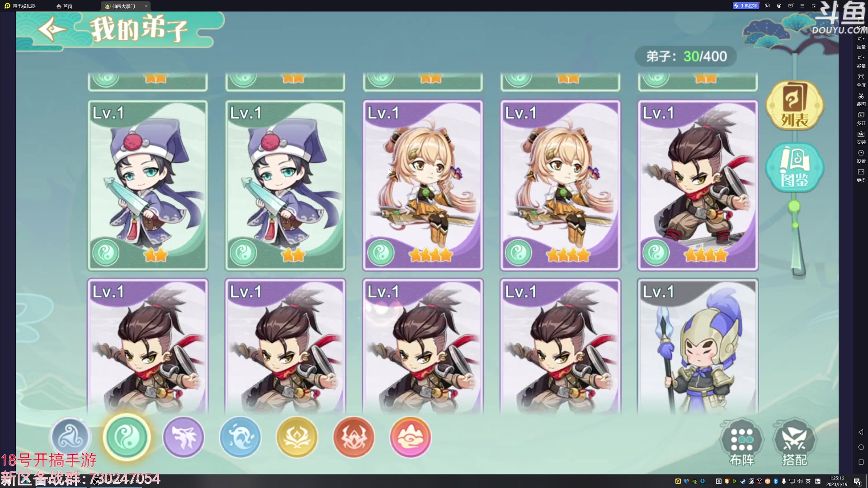Click the 手机控制 button in the title bar
Screen dimensions: 868x488
745,6
